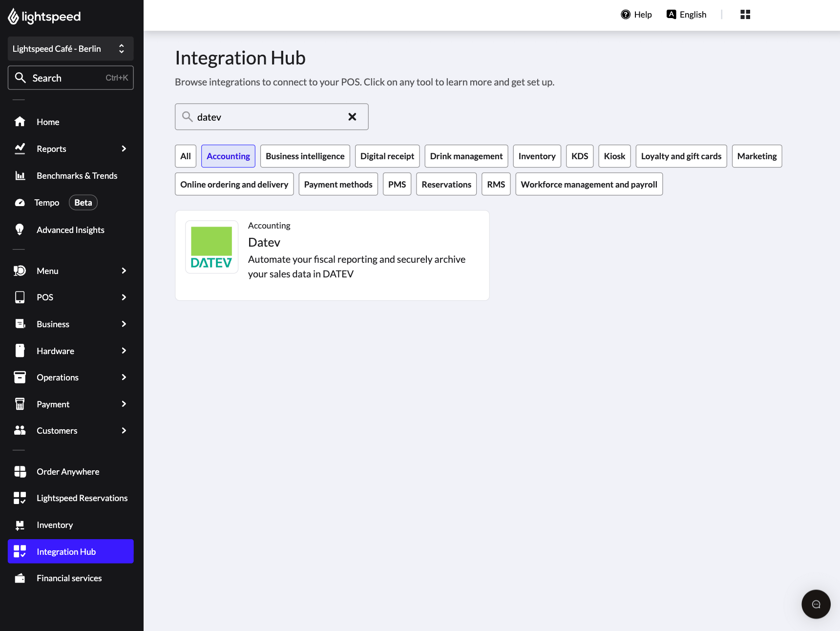Click the Help link
The width and height of the screenshot is (840, 631).
636,15
